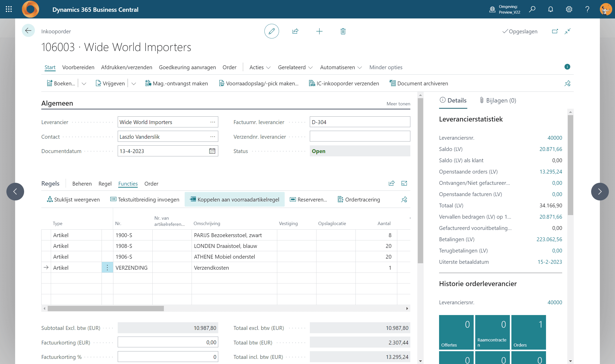The width and height of the screenshot is (615, 364).
Task: Click Stuklijst weergeven
Action: 73,199
